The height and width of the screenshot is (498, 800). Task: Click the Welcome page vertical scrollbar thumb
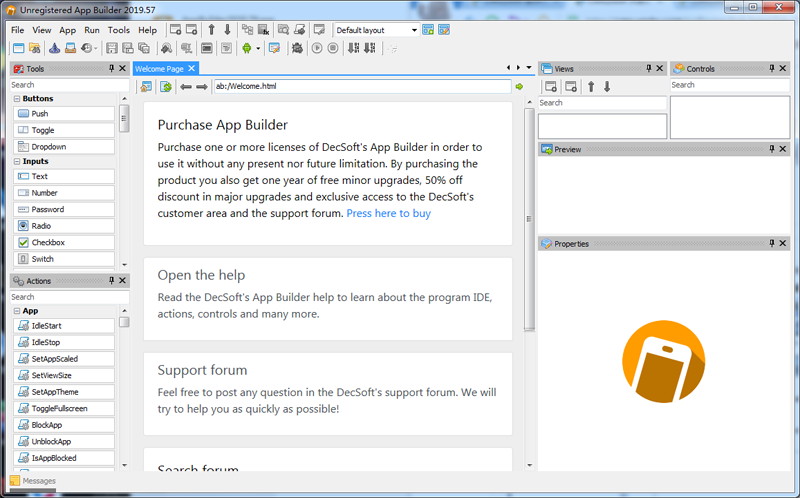[529, 219]
